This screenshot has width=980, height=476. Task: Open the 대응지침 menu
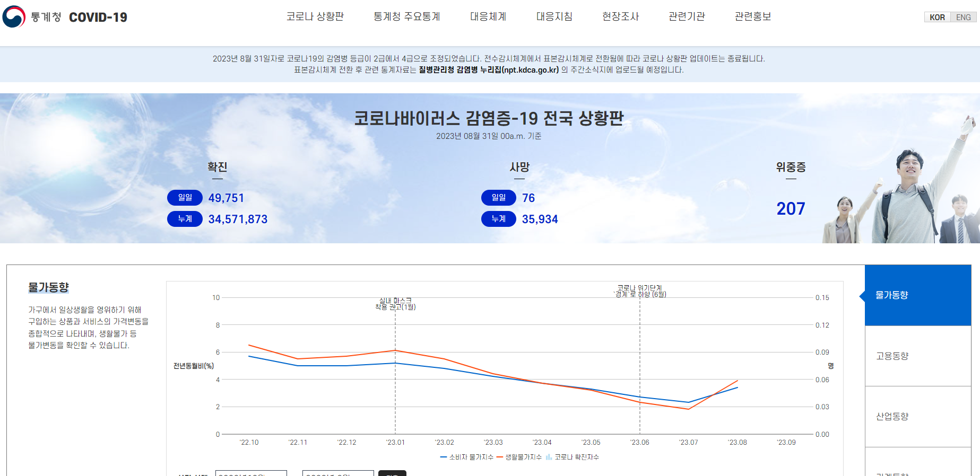(554, 16)
